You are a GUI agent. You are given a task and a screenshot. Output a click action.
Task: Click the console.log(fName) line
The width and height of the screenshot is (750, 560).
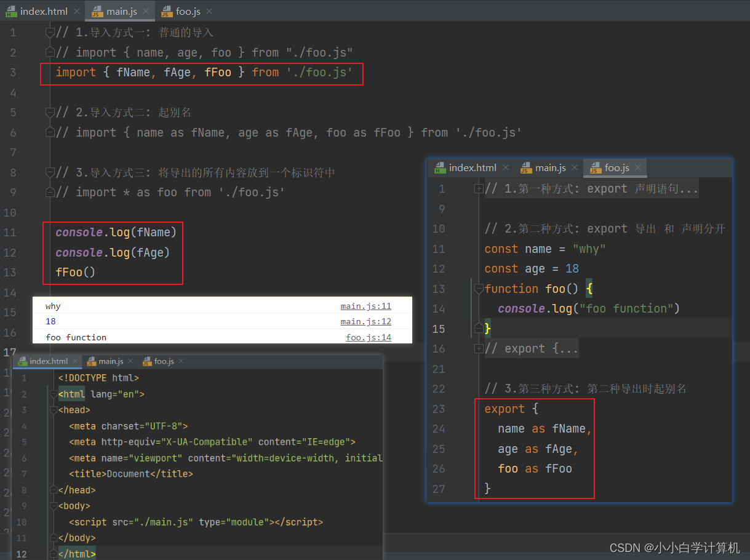(x=116, y=233)
